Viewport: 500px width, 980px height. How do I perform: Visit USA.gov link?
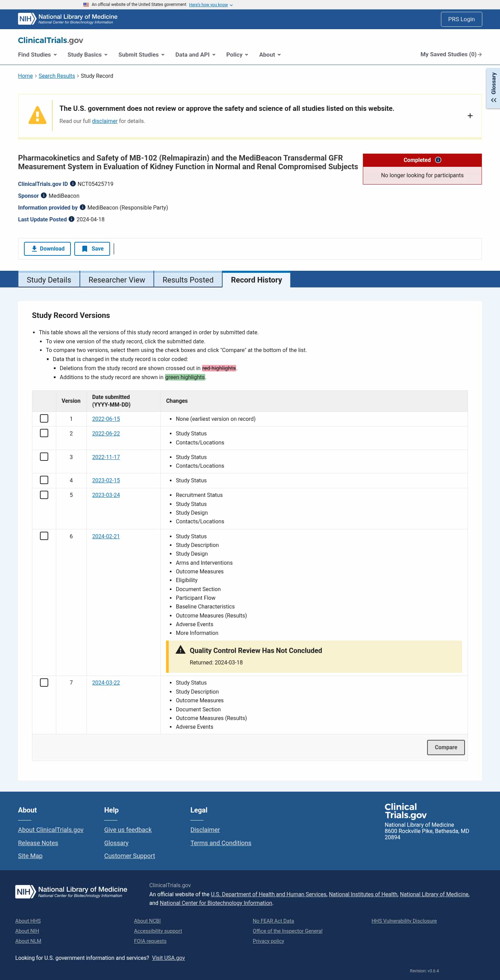point(168,957)
